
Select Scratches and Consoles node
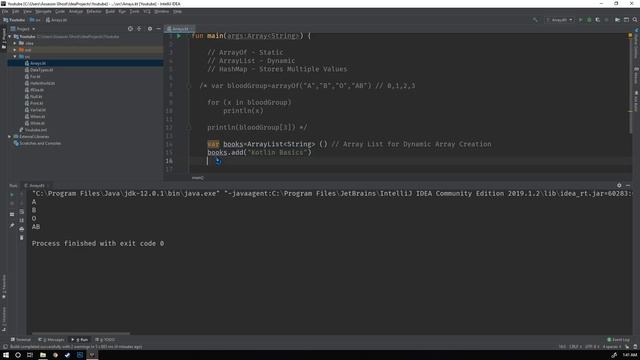pyautogui.click(x=37, y=143)
